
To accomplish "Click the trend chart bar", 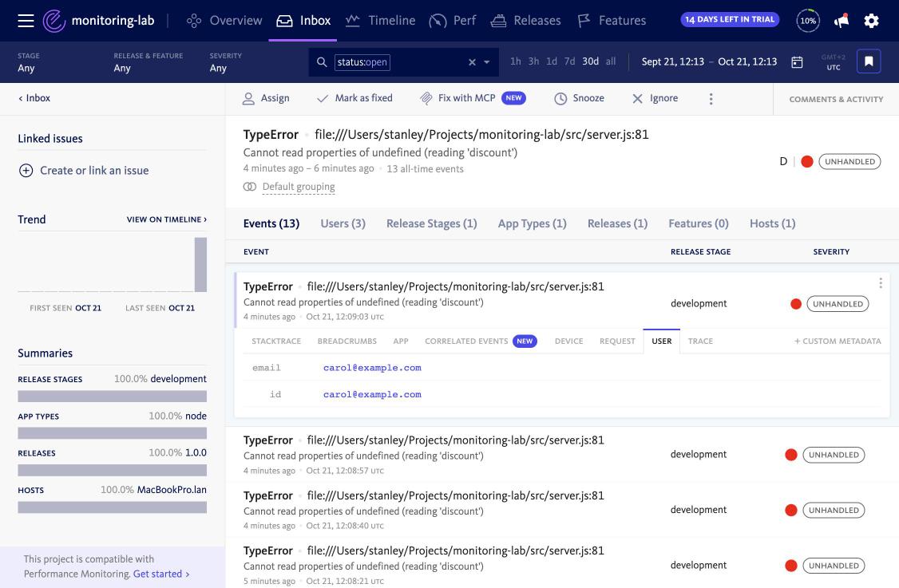I will (200, 265).
